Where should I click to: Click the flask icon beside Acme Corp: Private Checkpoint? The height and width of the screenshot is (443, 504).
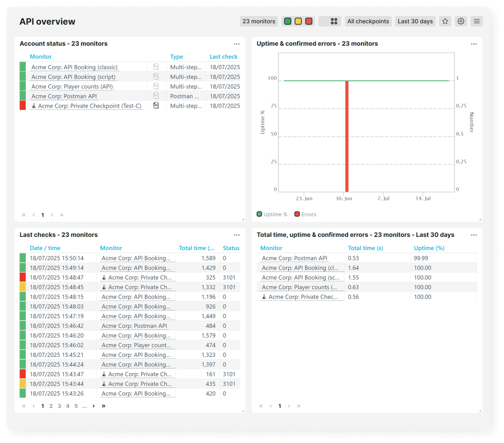point(33,105)
